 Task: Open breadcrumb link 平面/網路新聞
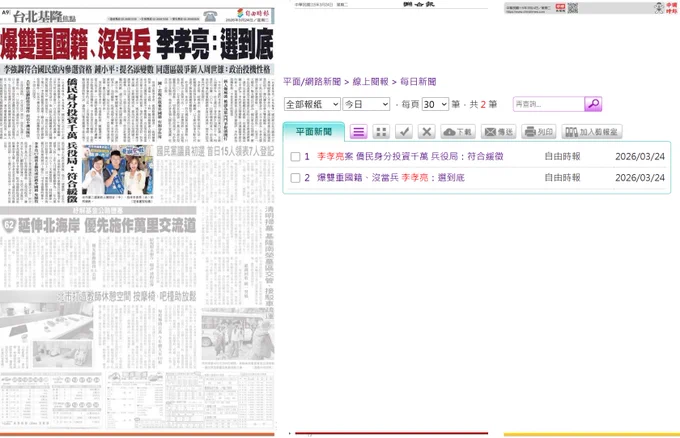tap(312, 82)
